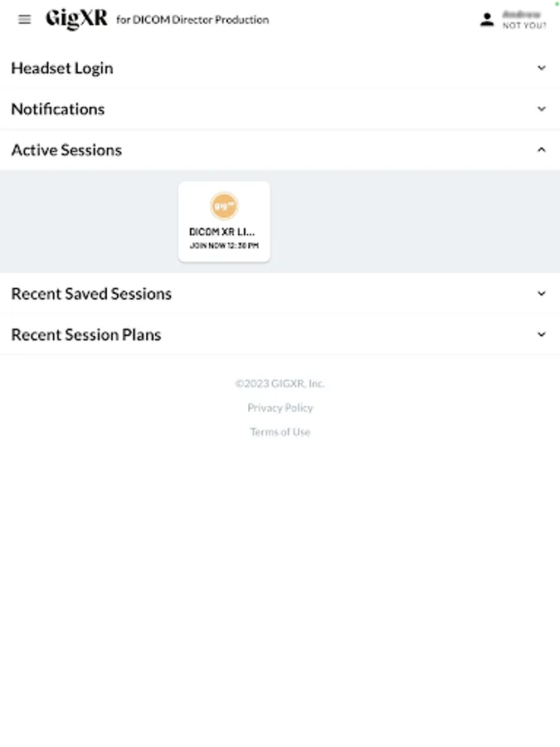560x747 pixels.
Task: Expand Recent Saved Sessions chevron
Action: pos(542,294)
